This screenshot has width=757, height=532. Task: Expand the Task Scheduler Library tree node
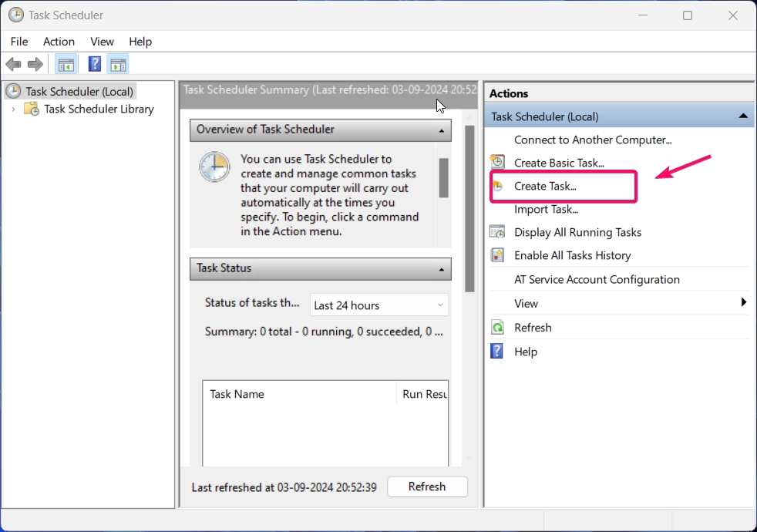[x=14, y=109]
